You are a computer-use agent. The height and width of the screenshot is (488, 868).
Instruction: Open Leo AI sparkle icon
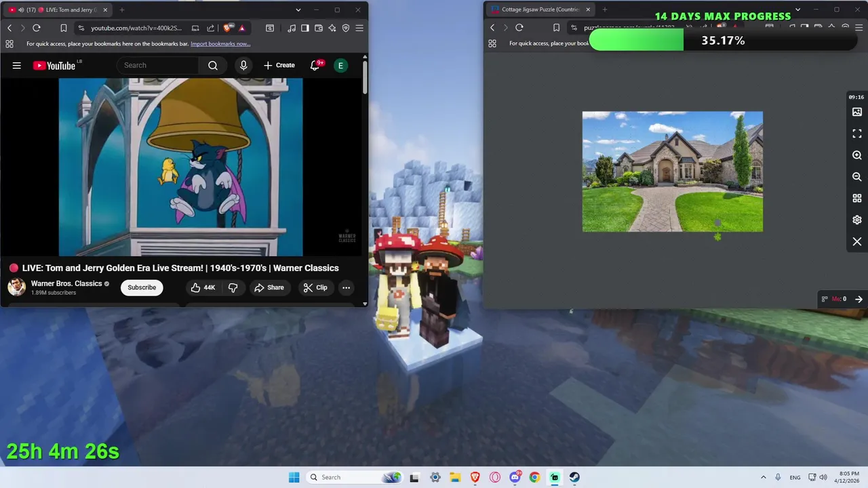332,28
